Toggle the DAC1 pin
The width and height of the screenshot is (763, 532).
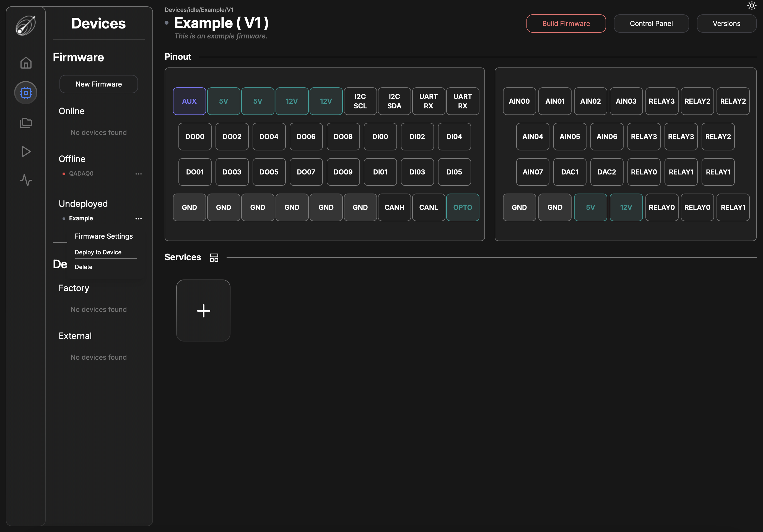(x=570, y=172)
